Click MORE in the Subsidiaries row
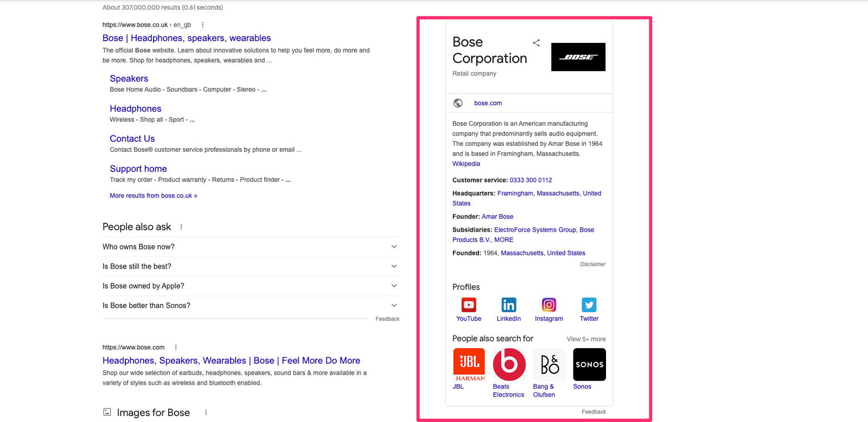This screenshot has height=422, width=868. pos(503,240)
